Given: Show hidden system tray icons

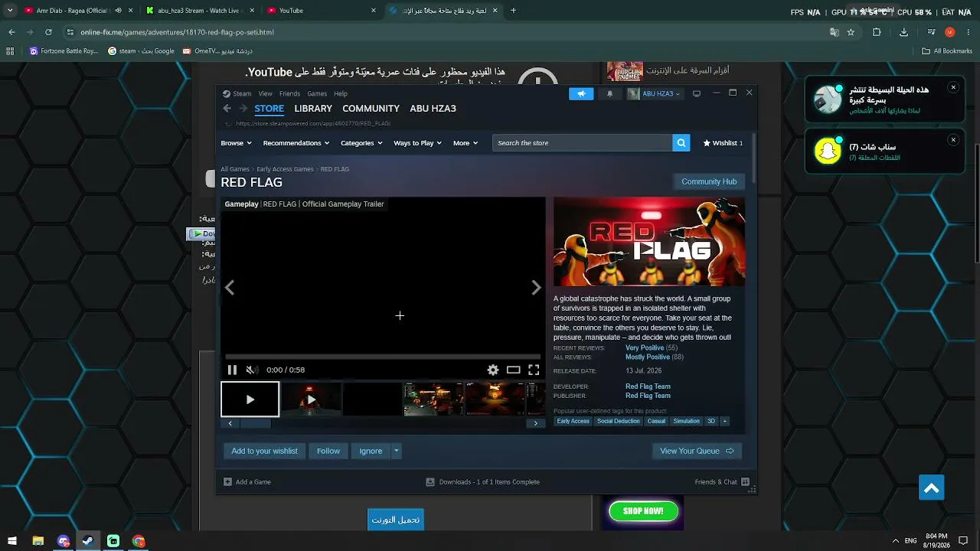Looking at the screenshot, I should pyautogui.click(x=895, y=541).
